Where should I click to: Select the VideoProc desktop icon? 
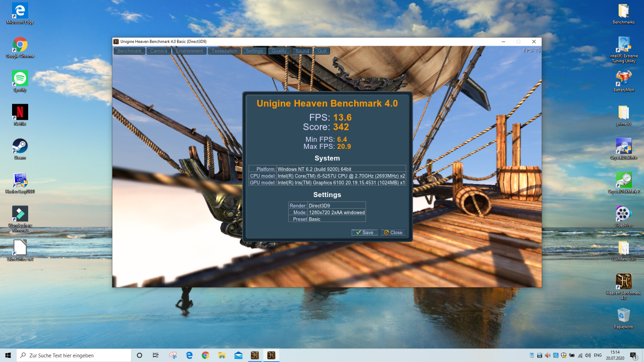point(623,214)
